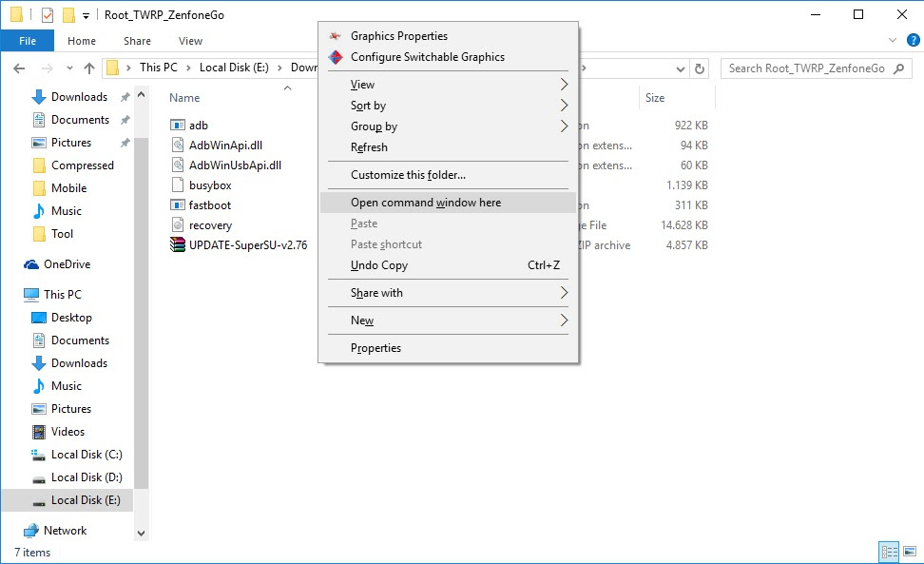Click the WinRAR icon of UPDATE-SuperSU
The width and height of the screenshot is (924, 564).
click(178, 244)
